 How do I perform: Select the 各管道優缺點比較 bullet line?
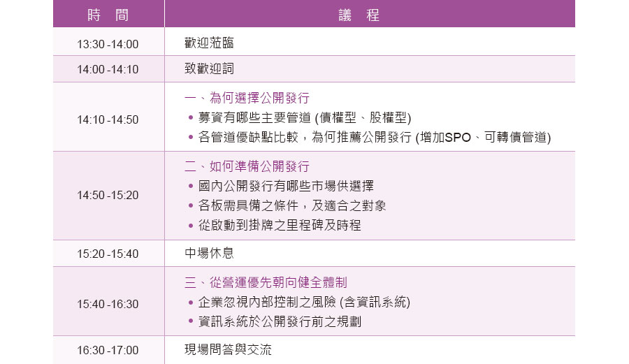point(375,138)
